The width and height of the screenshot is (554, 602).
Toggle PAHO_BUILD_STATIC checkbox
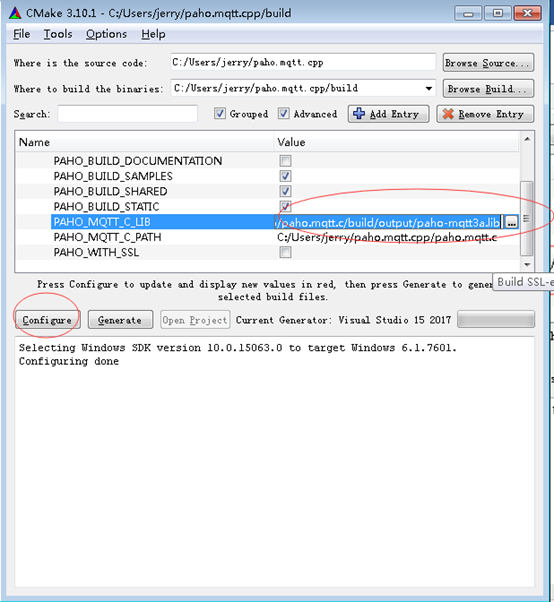[285, 207]
